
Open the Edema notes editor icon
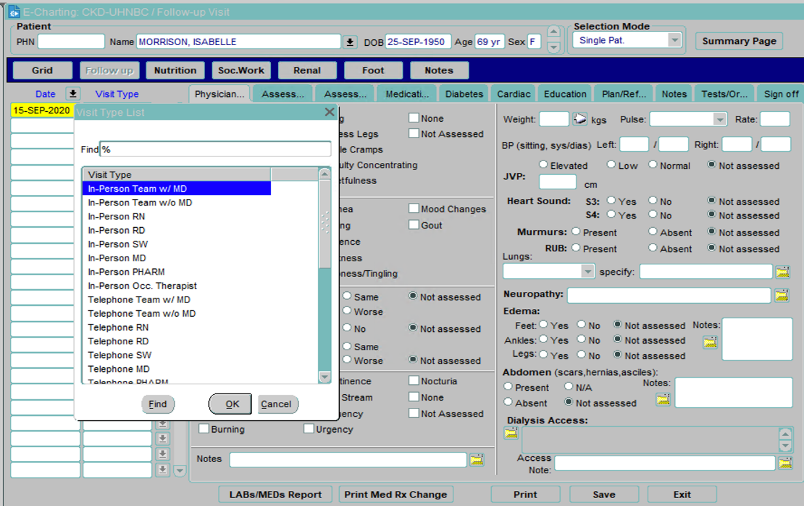coord(710,342)
